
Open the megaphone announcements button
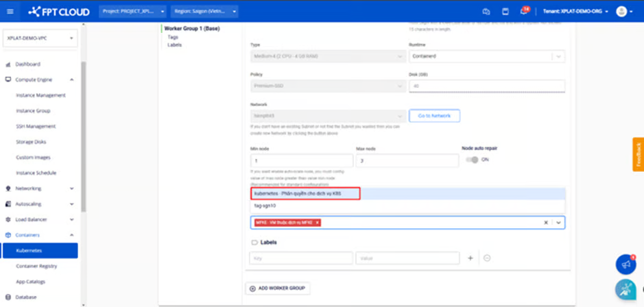coord(625,264)
